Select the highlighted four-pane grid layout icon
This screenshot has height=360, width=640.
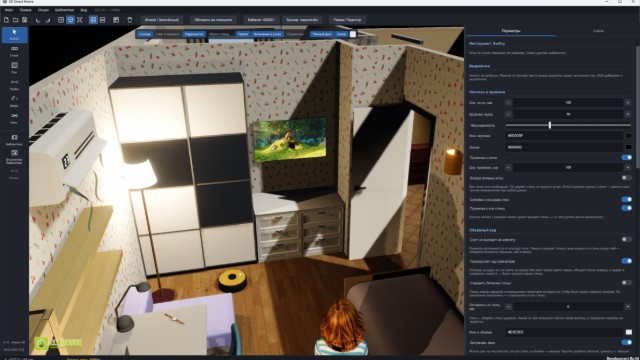point(93,20)
